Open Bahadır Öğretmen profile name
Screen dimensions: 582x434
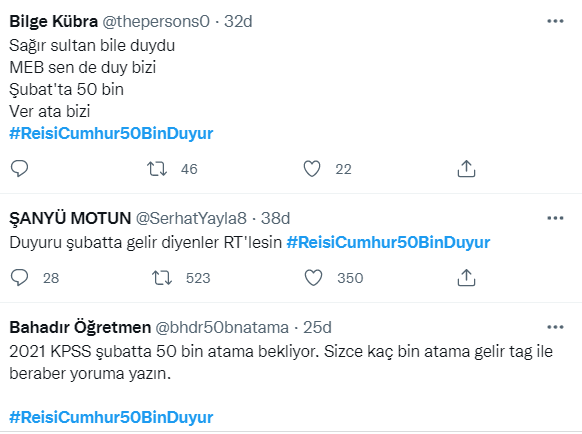click(x=80, y=327)
